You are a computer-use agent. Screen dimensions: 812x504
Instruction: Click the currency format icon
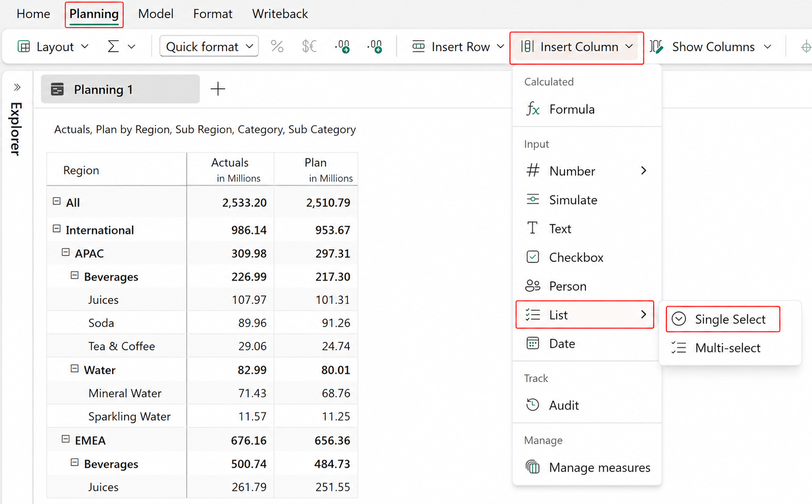coord(309,47)
